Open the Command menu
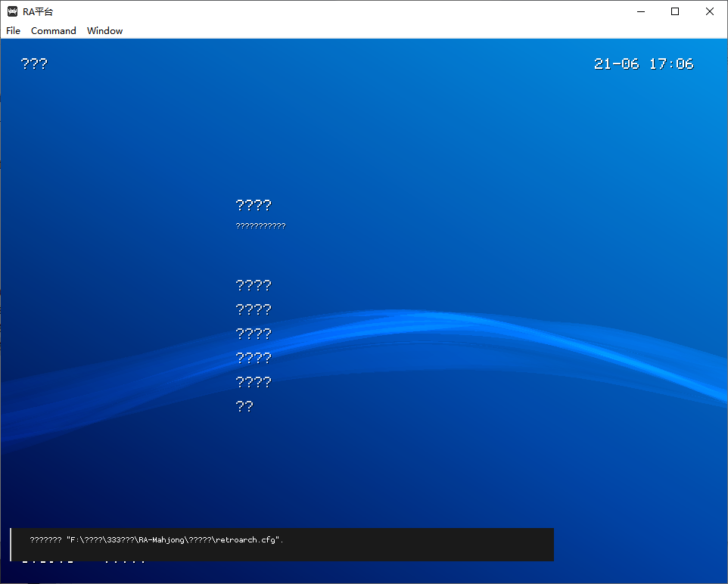Image resolution: width=728 pixels, height=584 pixels. pos(54,31)
